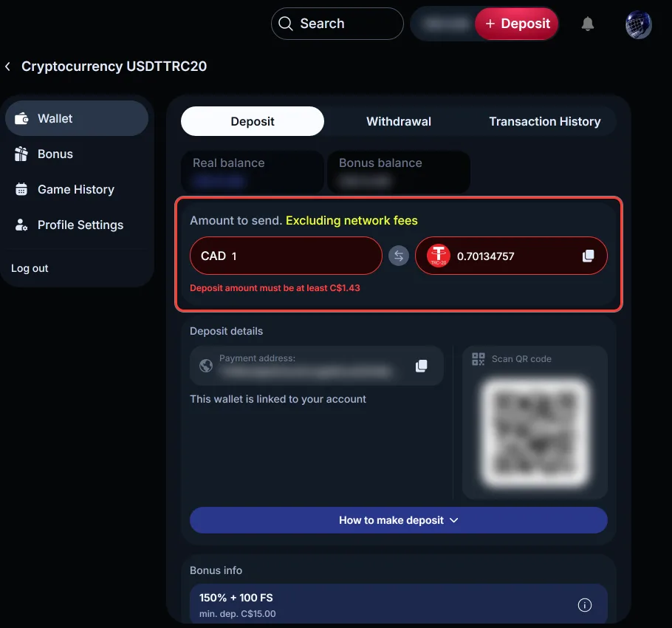The height and width of the screenshot is (628, 672).
Task: Switch to the Withdrawal tab
Action: pyautogui.click(x=399, y=121)
